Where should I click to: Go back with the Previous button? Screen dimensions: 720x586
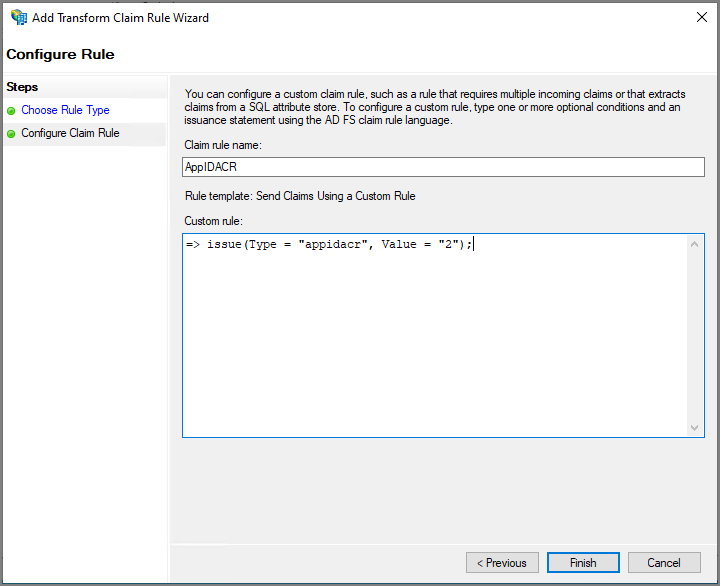(502, 563)
